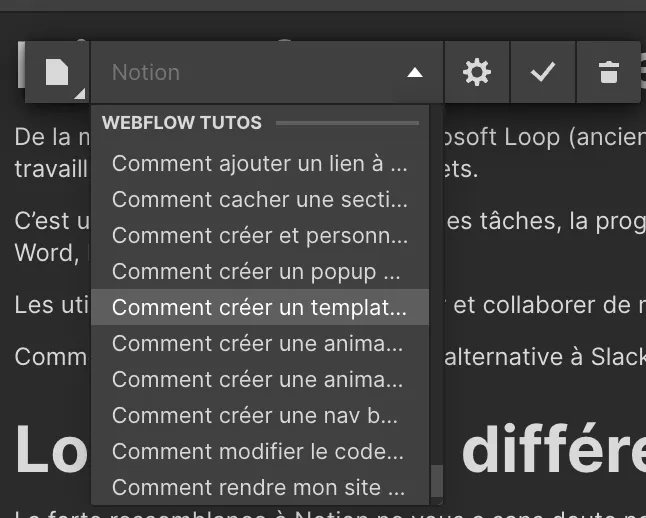Click the WEBFLOW TUTOS section header
The width and height of the screenshot is (646, 518).
182,123
